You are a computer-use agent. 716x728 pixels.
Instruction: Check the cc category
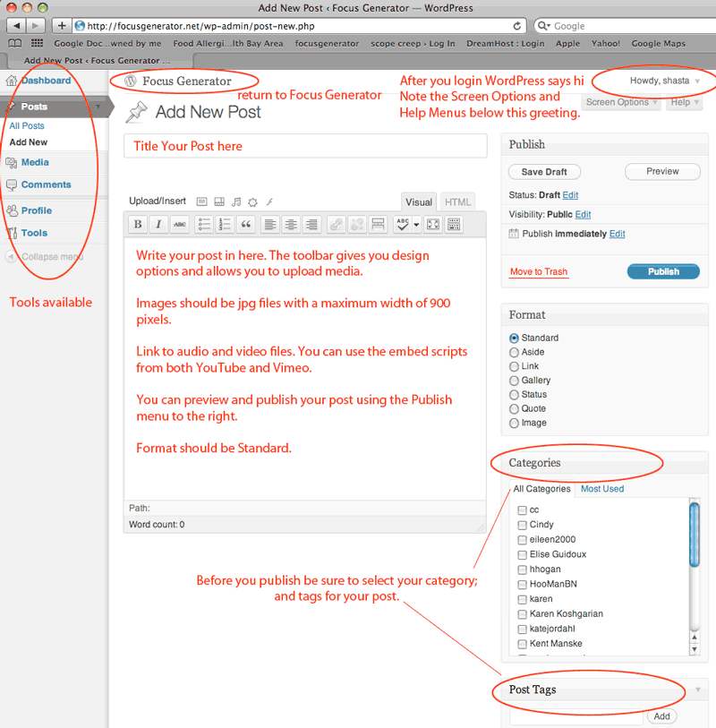point(522,510)
